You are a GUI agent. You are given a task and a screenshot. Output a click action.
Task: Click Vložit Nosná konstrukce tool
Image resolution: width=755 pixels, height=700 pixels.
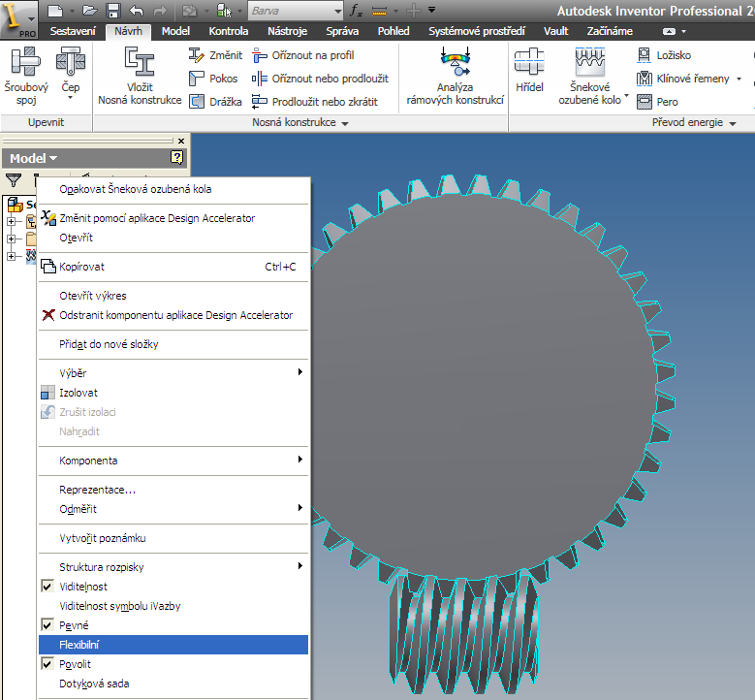pyautogui.click(x=140, y=77)
